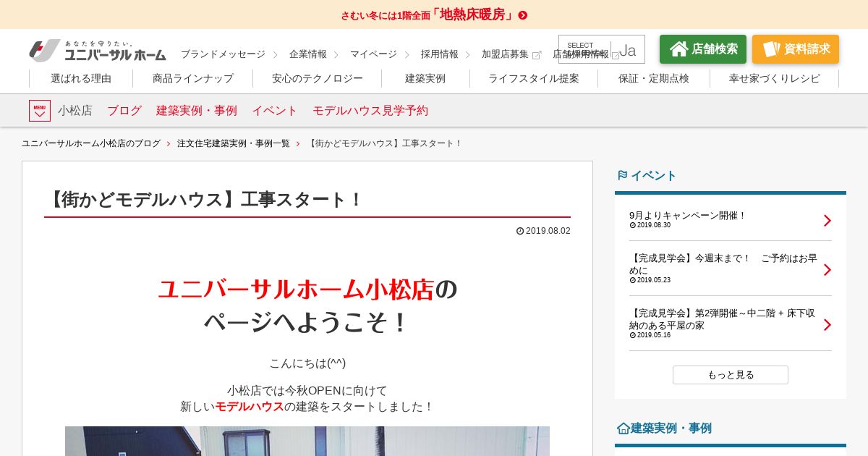The image size is (868, 456).
Task: Click red chevron for 今週末まで event
Action: pyautogui.click(x=827, y=269)
